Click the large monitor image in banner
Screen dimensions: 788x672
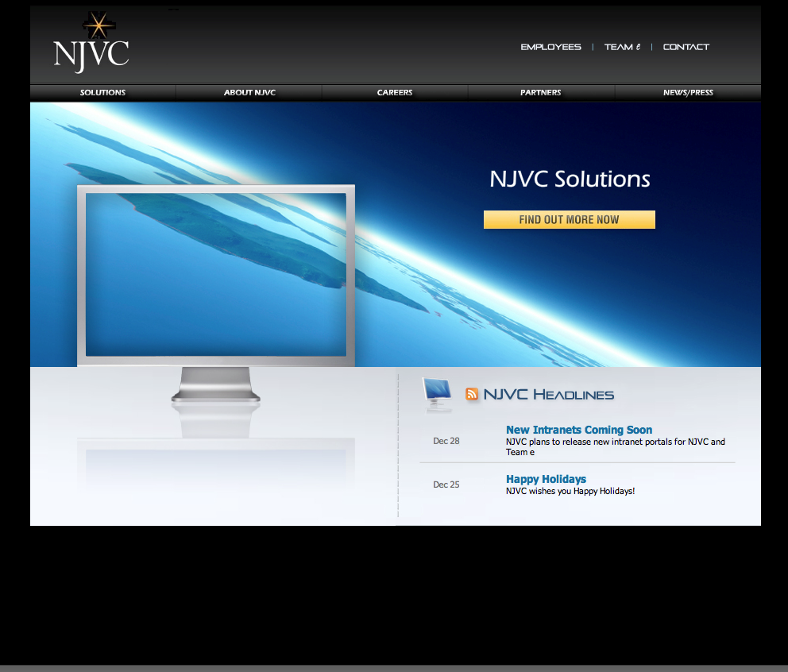216,293
